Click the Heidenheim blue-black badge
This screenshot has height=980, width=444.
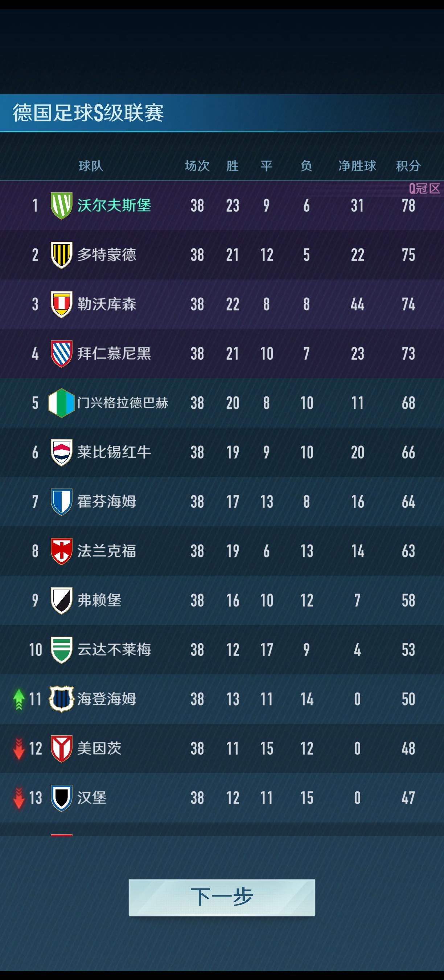(61, 699)
